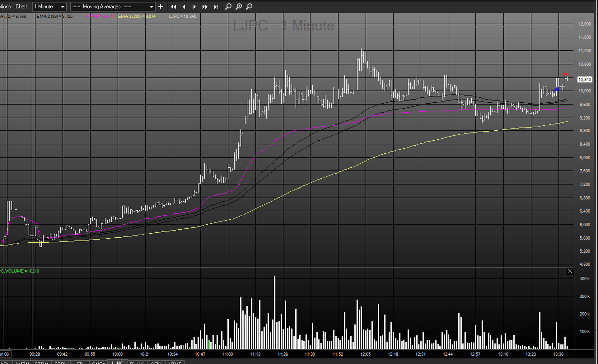The image size is (598, 364).
Task: Close the volume panel with X
Action: [570, 271]
